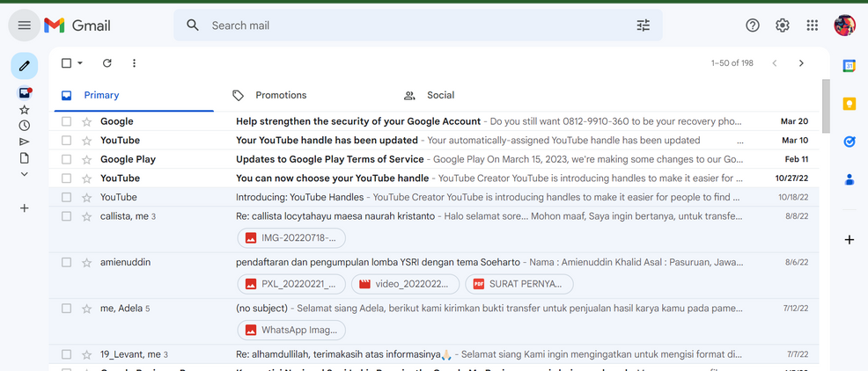868x371 pixels.
Task: Tick the select-all checkbox
Action: pyautogui.click(x=66, y=63)
